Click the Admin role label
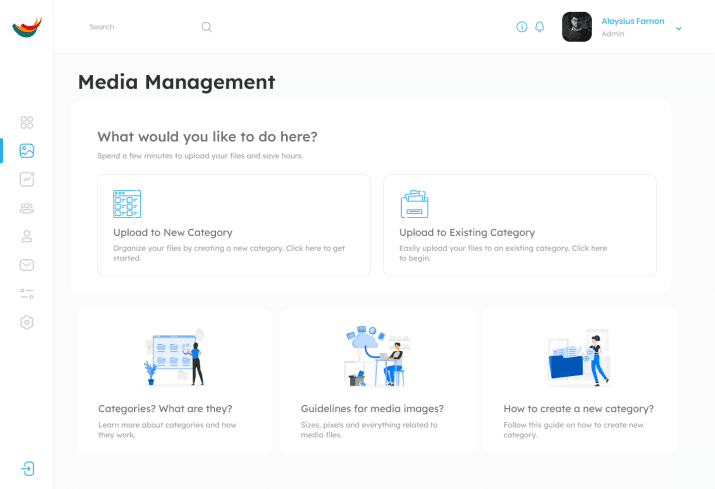The height and width of the screenshot is (489, 715). coord(613,34)
